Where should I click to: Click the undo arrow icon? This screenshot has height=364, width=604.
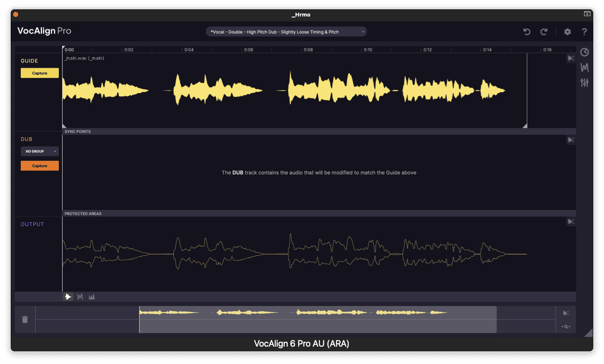[527, 32]
